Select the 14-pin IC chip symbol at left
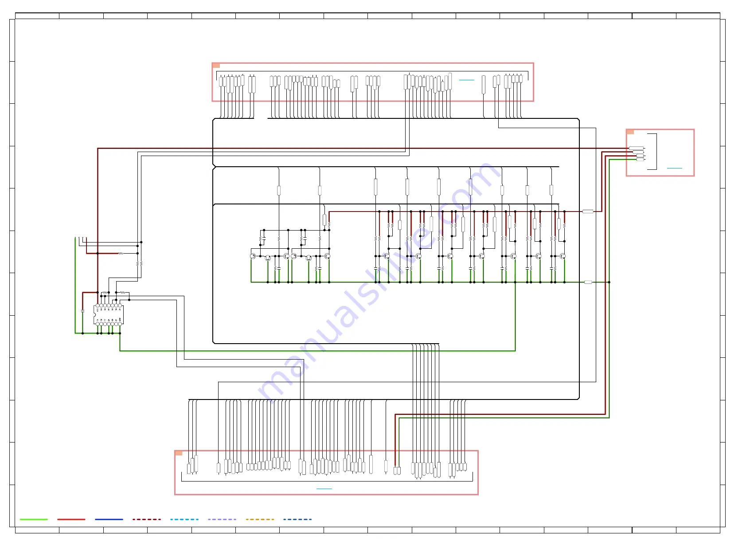 coord(109,315)
